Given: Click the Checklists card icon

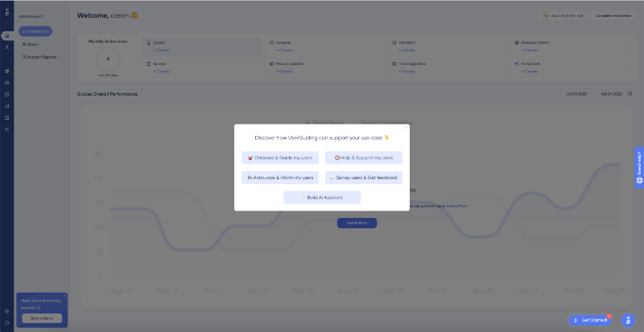Looking at the screenshot, I should point(394,43).
